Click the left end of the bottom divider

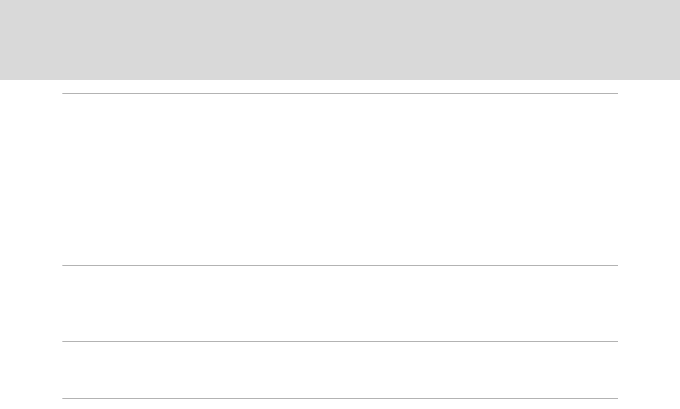(x=64, y=398)
